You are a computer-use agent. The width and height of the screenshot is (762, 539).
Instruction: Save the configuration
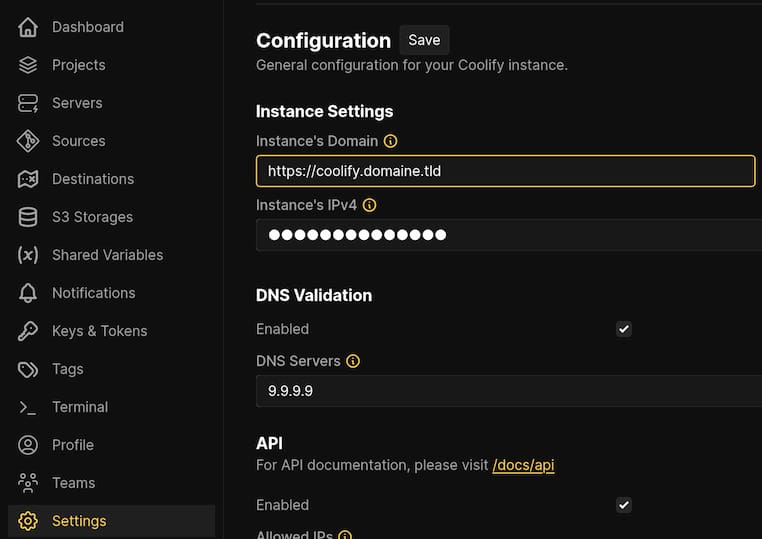[x=424, y=40]
